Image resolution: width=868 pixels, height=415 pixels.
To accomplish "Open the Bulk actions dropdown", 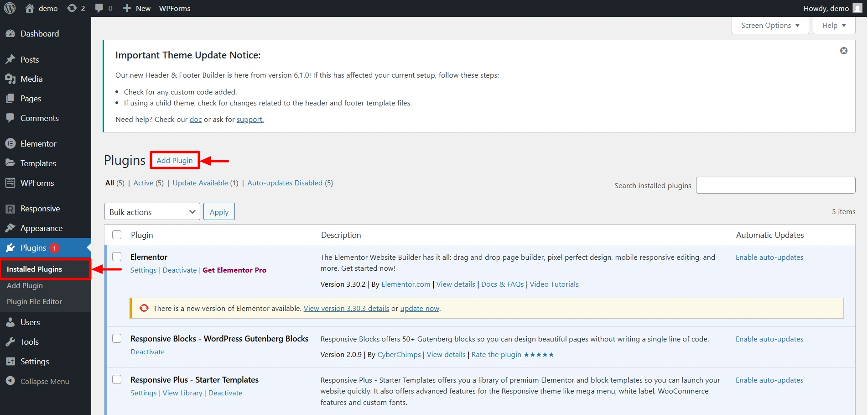I will point(152,212).
